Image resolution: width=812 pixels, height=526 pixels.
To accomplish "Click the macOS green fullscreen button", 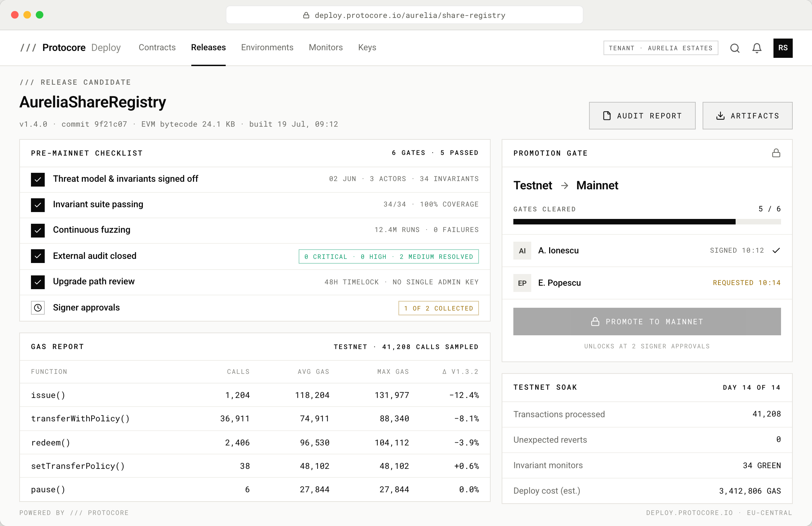I will pos(40,15).
